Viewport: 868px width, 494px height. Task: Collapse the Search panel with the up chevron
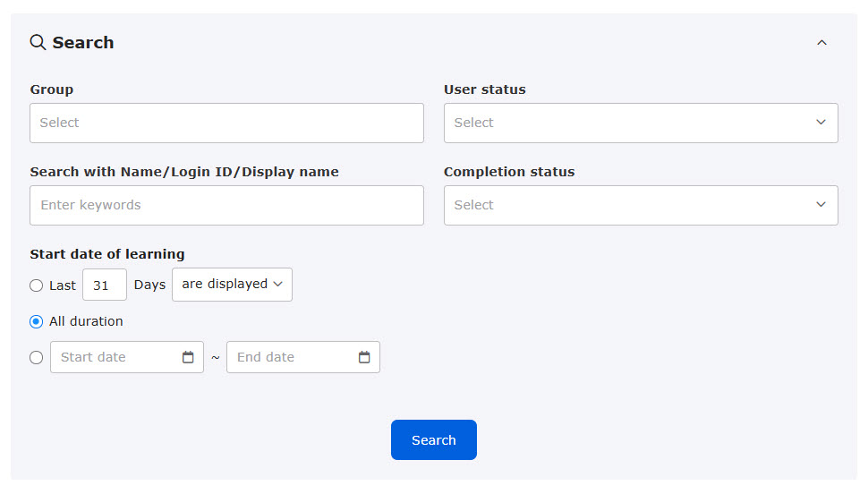click(821, 43)
